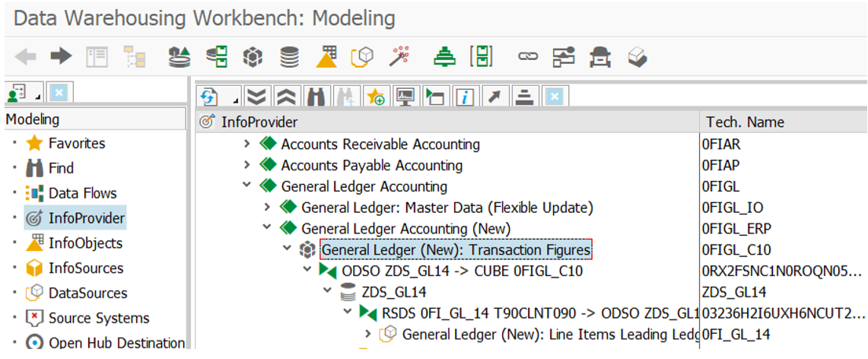The height and width of the screenshot is (359, 868).
Task: Open dropdown arrow beside green user icon
Action: [39, 98]
